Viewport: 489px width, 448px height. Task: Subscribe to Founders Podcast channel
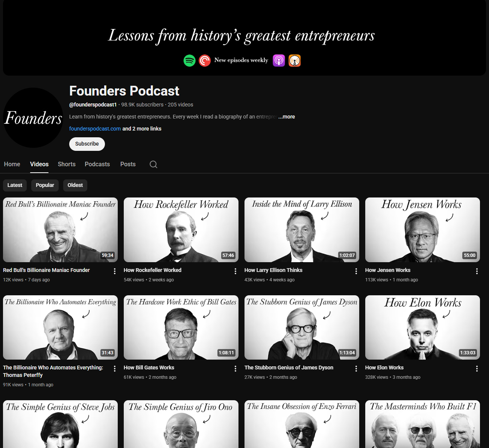point(87,144)
